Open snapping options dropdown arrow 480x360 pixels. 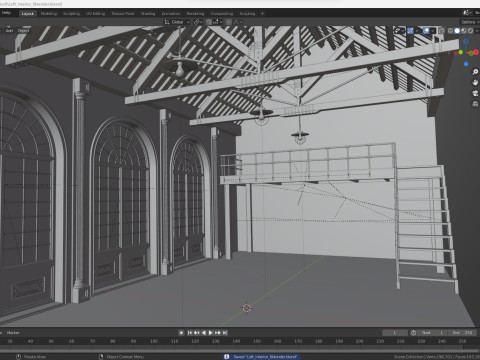point(221,22)
